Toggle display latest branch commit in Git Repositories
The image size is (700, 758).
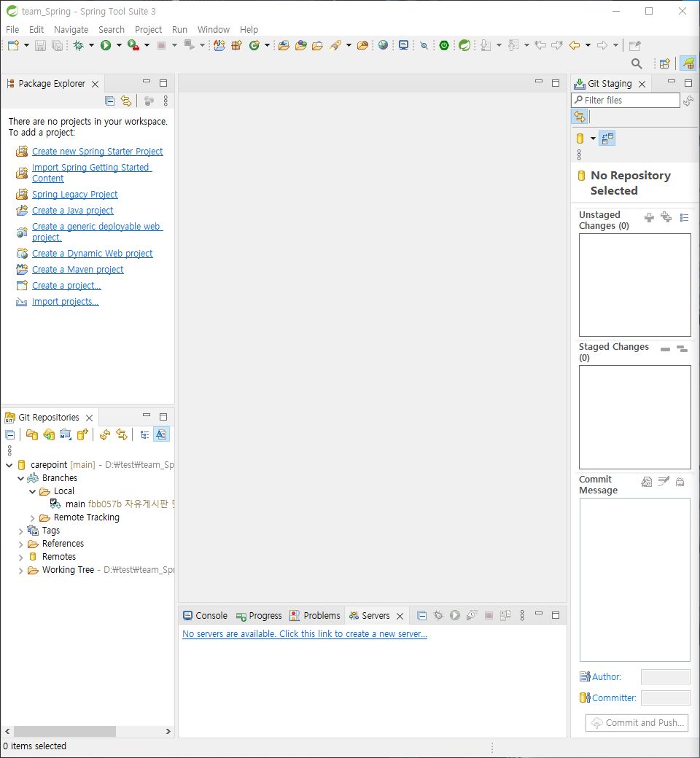coord(161,434)
